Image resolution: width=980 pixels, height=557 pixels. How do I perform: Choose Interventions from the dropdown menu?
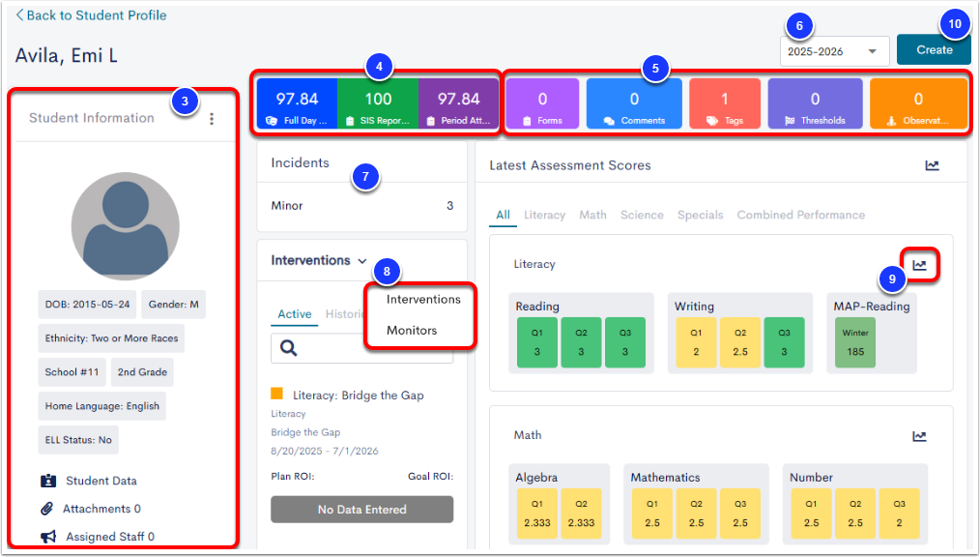pyautogui.click(x=423, y=300)
